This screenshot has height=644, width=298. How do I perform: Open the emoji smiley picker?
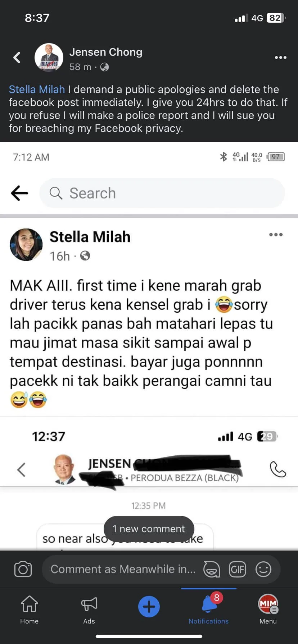[x=263, y=569]
